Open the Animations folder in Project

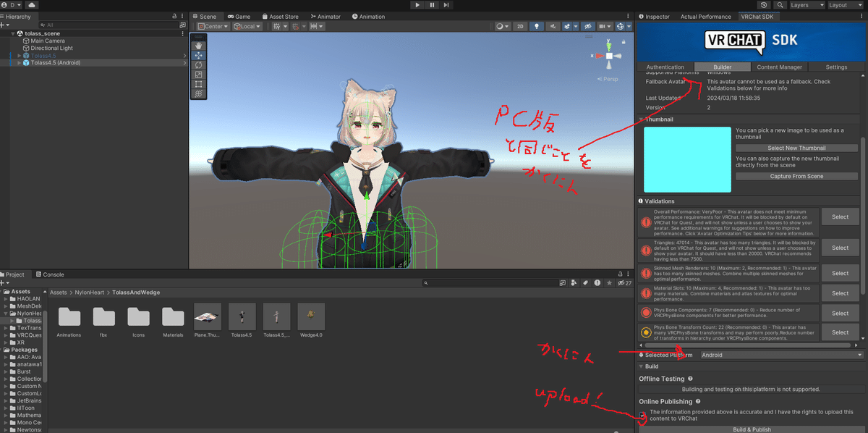tap(69, 321)
